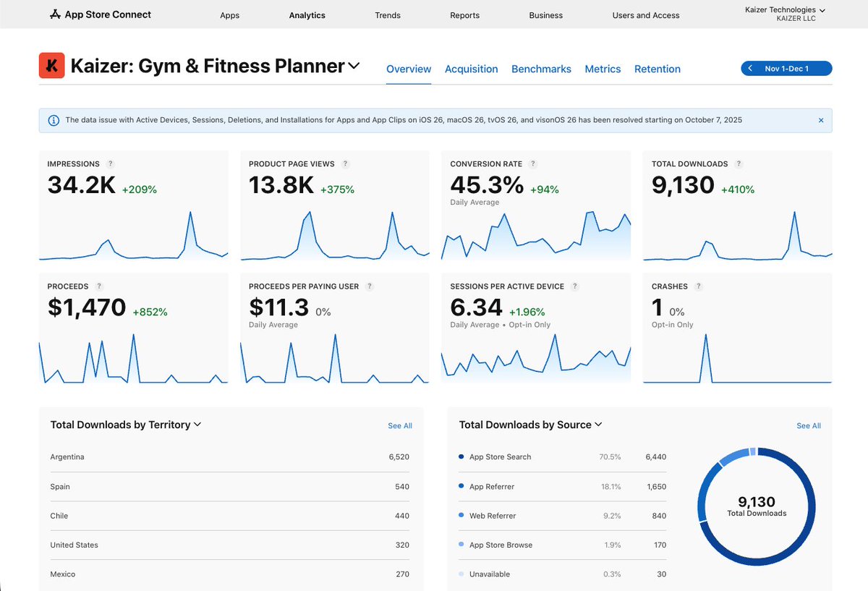Click the Conversion Rate value 45.3%
The image size is (868, 591).
coord(487,185)
